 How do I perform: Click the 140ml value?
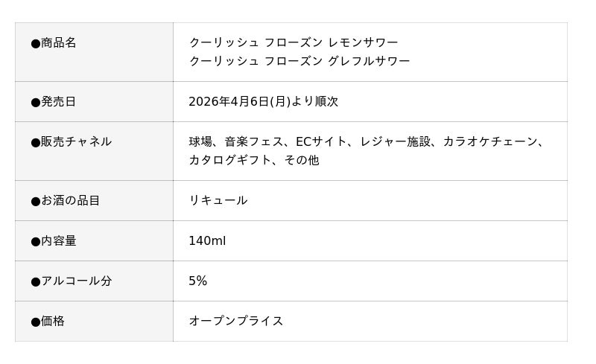click(x=207, y=240)
